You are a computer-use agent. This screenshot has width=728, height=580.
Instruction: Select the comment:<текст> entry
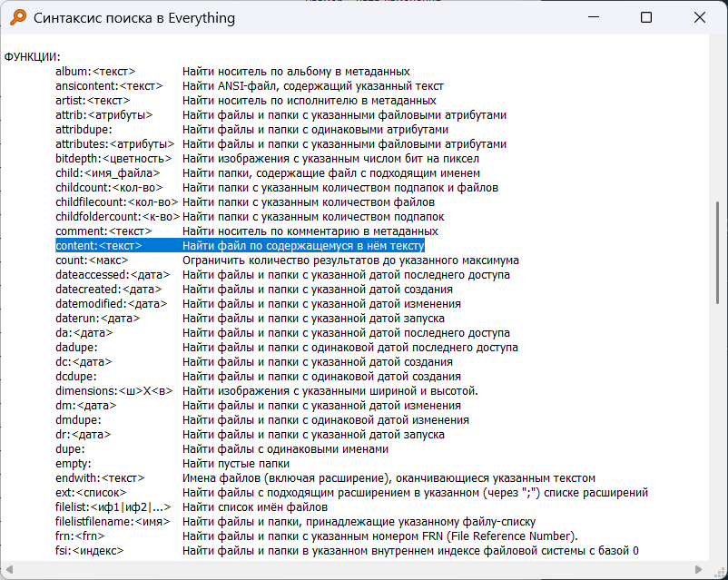(x=103, y=231)
